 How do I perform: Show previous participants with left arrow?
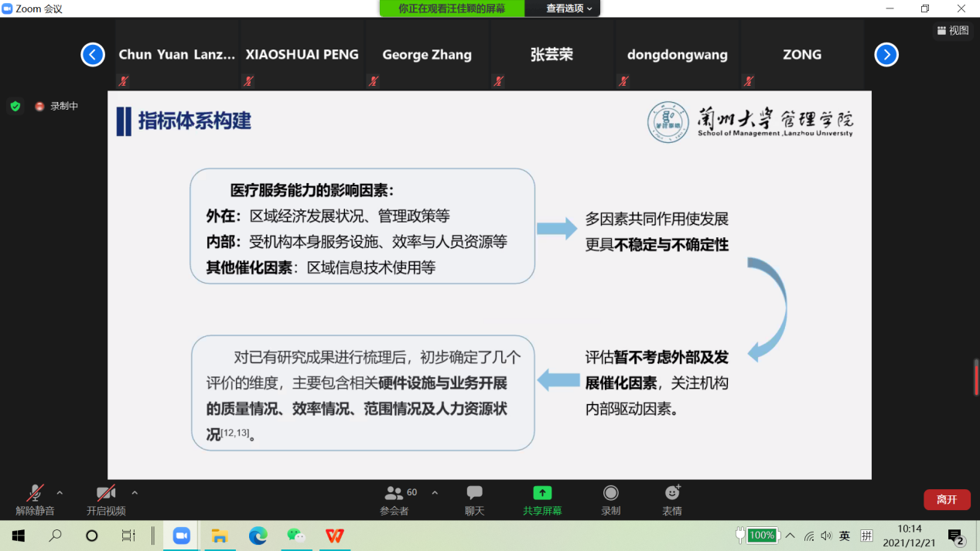point(93,55)
